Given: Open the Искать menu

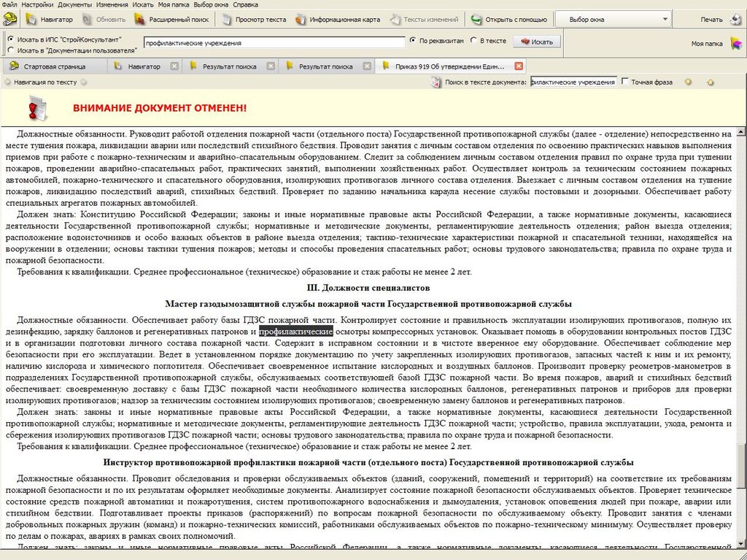Looking at the screenshot, I should [143, 5].
